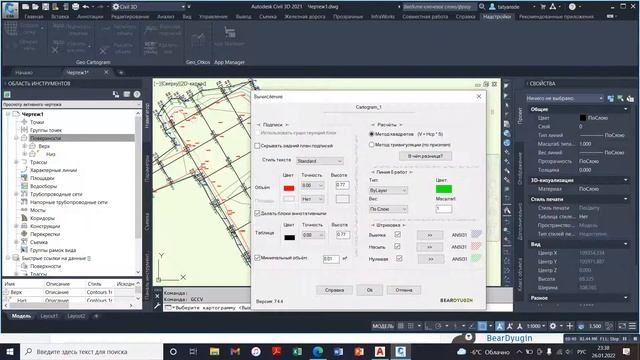Open File Explorer from the Windows taskbar
The height and width of the screenshot is (360, 640).
214,351
